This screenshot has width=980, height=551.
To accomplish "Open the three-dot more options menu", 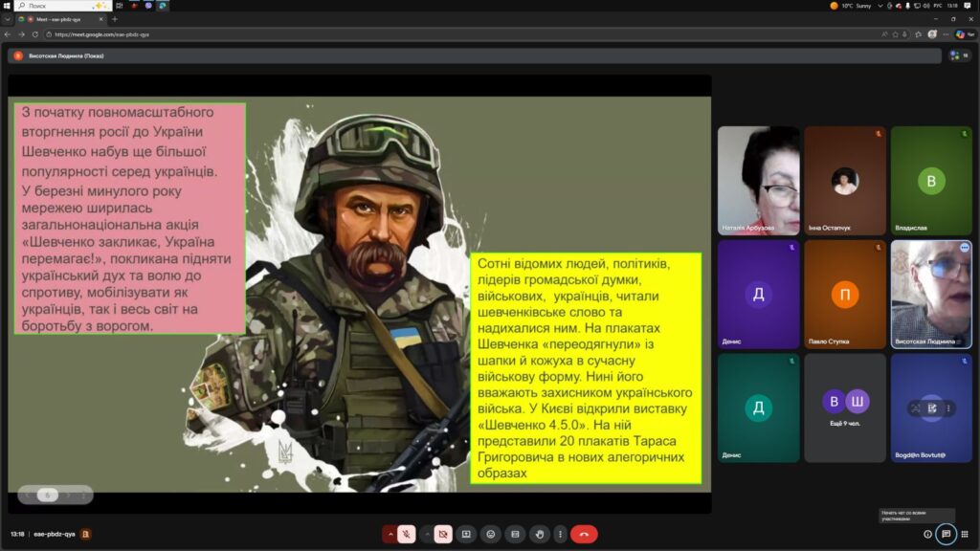I will [x=560, y=534].
